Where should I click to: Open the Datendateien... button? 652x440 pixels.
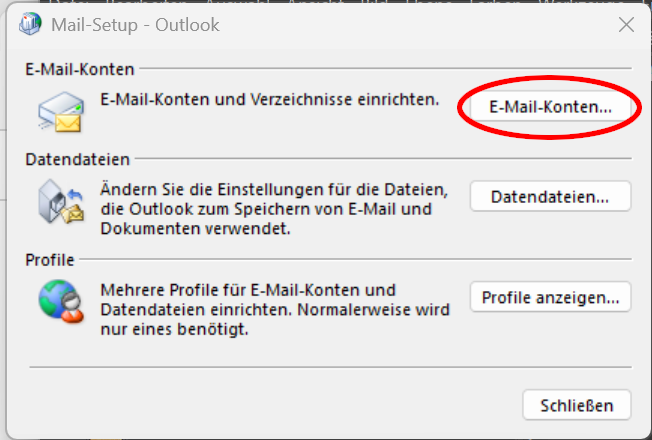(x=550, y=197)
